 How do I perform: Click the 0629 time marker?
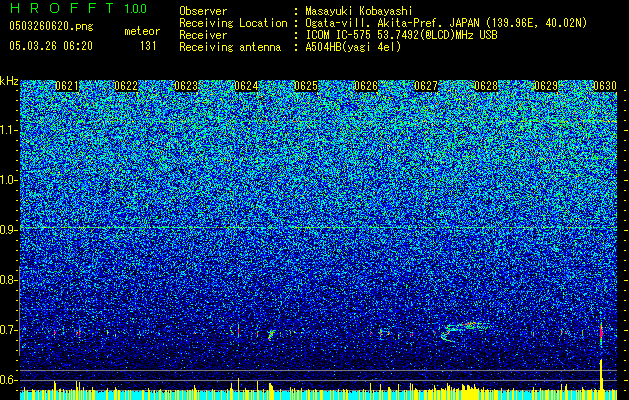[x=546, y=86]
